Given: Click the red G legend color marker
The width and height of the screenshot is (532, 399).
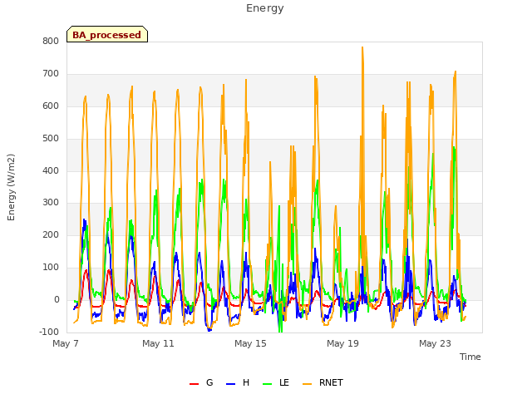Looking at the screenshot, I should click(194, 384).
